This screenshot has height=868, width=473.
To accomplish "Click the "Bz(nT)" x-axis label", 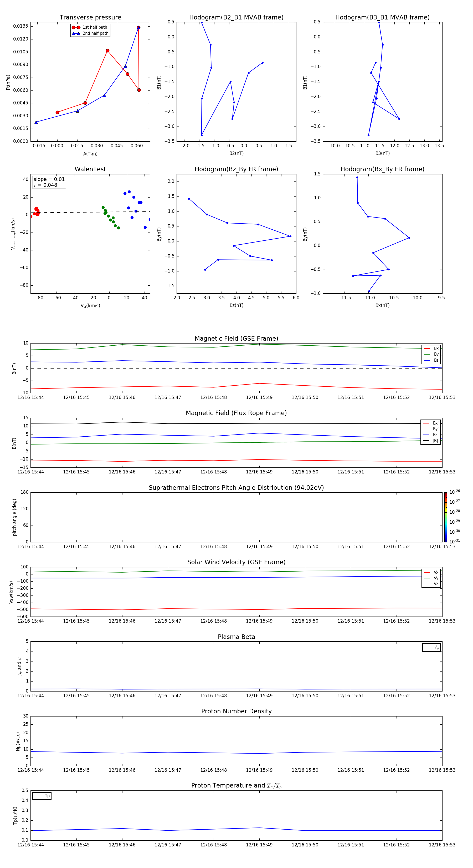I will pos(236,306).
